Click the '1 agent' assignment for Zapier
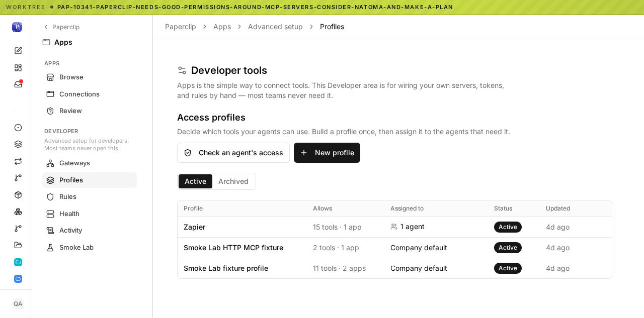This screenshot has height=318, width=644. 408,227
